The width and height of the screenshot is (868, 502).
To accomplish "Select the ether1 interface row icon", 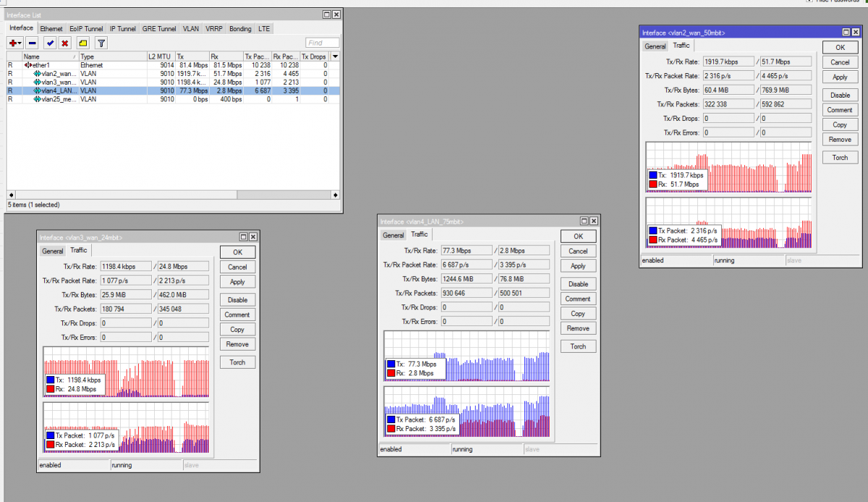I will [x=28, y=65].
